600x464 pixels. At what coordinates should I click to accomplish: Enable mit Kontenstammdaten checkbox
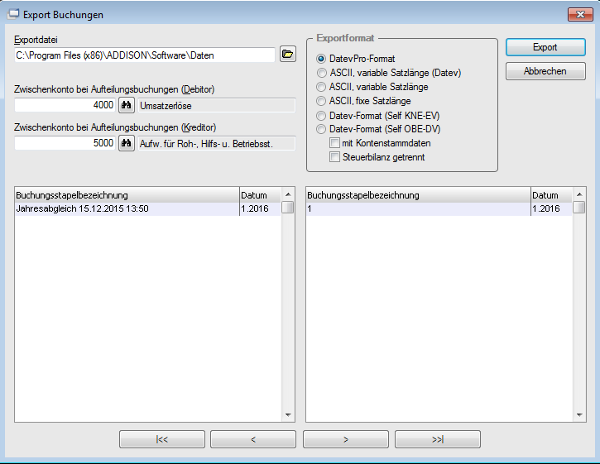pos(334,143)
